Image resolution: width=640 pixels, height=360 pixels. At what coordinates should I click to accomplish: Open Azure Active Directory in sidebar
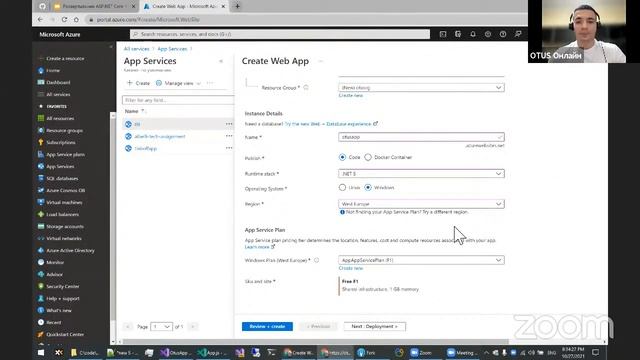point(70,250)
